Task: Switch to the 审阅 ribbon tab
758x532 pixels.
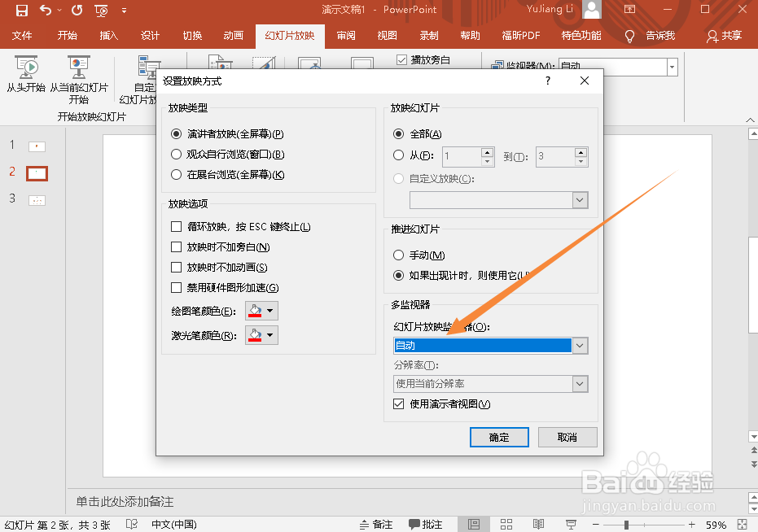Action: tap(346, 36)
